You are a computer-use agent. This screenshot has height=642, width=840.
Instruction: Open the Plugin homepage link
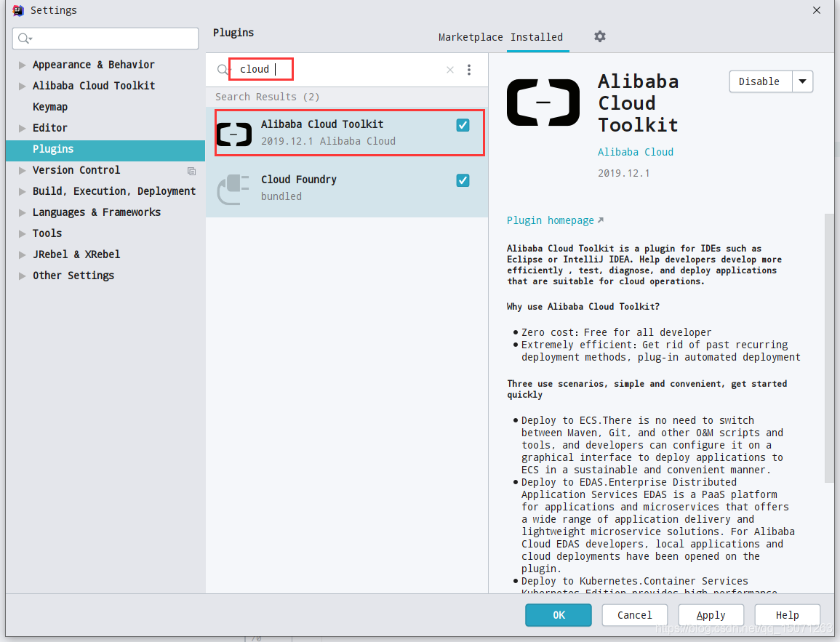[x=555, y=220]
